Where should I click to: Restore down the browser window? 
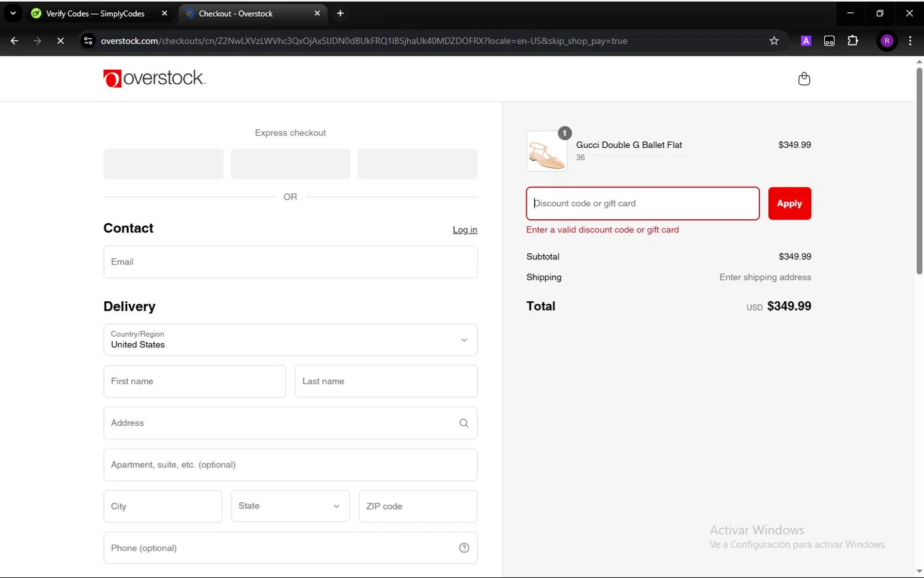pyautogui.click(x=880, y=14)
